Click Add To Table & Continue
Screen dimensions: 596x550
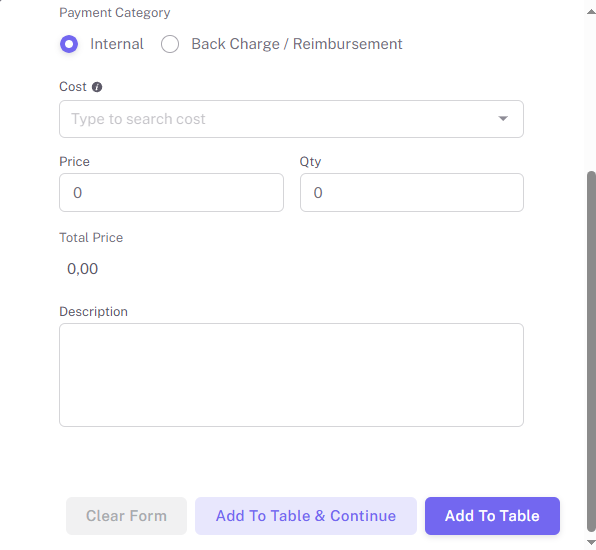pyautogui.click(x=306, y=516)
